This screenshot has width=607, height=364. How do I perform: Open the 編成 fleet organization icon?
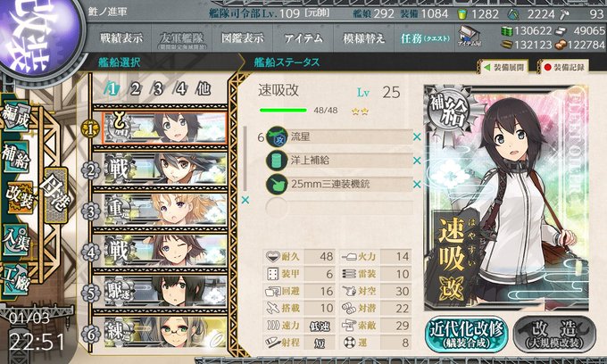point(16,117)
